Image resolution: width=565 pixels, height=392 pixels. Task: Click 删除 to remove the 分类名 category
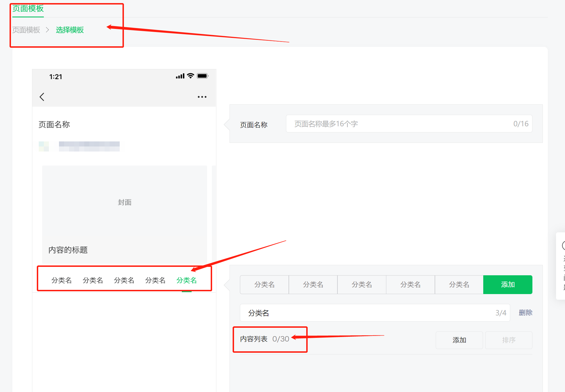[x=525, y=313]
